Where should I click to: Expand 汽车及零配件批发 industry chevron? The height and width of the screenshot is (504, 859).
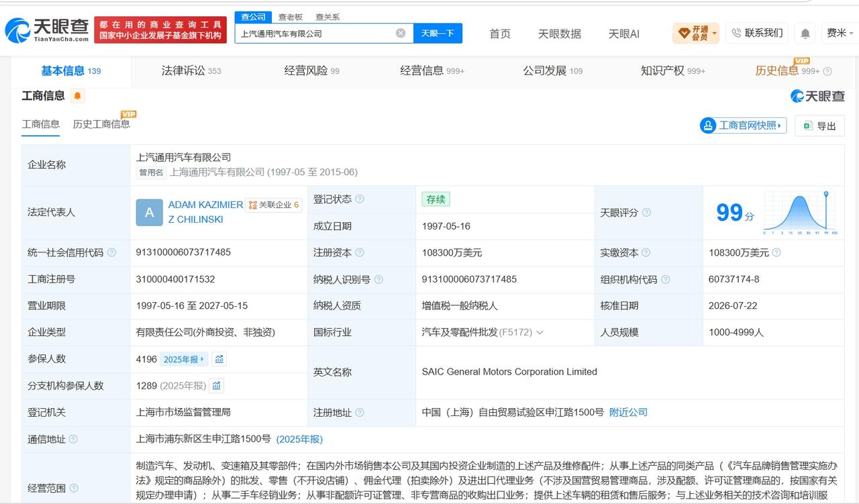[540, 332]
